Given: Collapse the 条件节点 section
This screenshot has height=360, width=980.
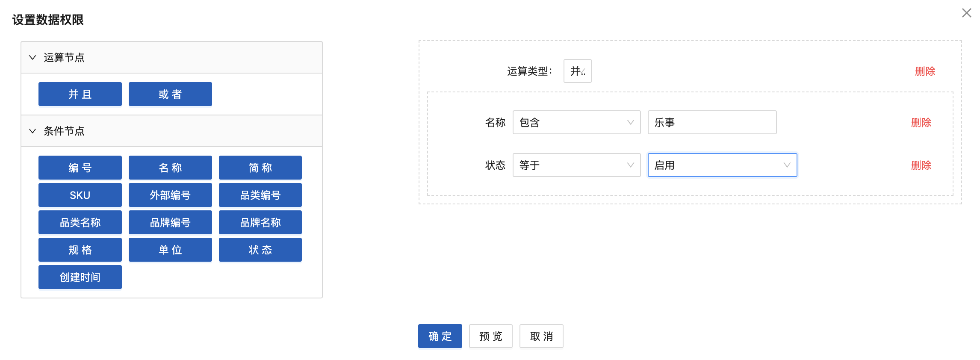Looking at the screenshot, I should 32,131.
